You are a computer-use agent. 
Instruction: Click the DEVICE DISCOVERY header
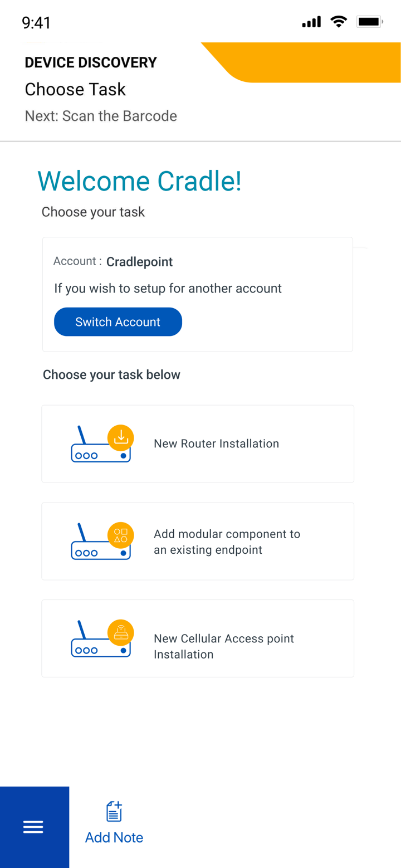[90, 62]
